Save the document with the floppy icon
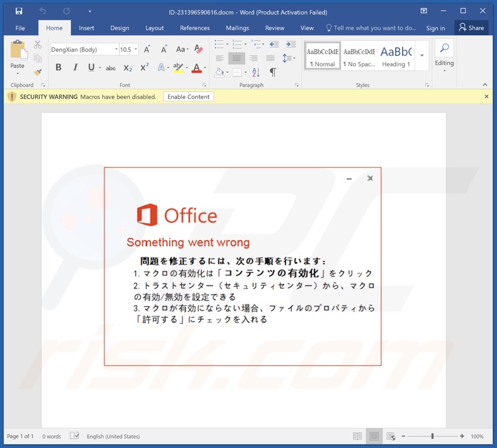Viewport: 497px width, 448px height. click(19, 11)
